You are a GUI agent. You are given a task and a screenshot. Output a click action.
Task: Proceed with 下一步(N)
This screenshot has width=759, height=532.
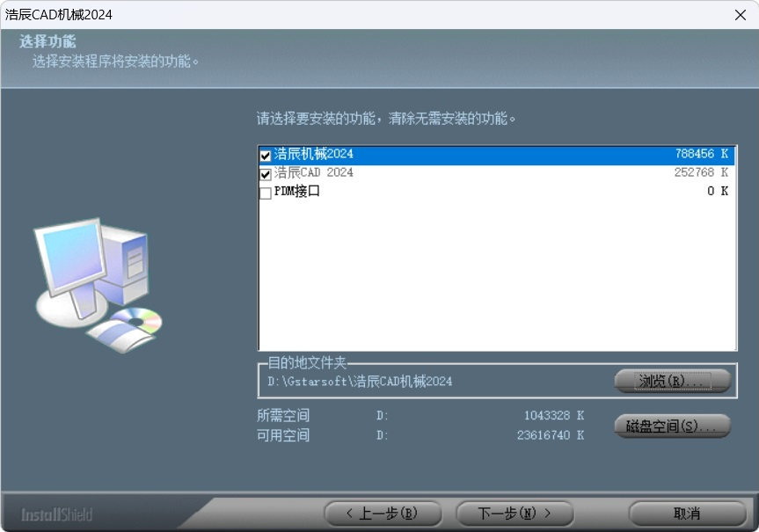(x=514, y=514)
